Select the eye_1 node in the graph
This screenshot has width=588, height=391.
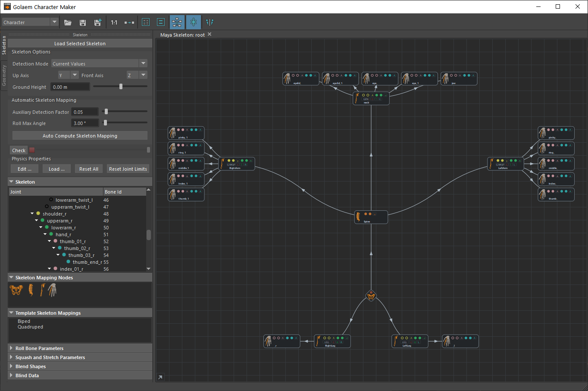pyautogui.click(x=419, y=78)
